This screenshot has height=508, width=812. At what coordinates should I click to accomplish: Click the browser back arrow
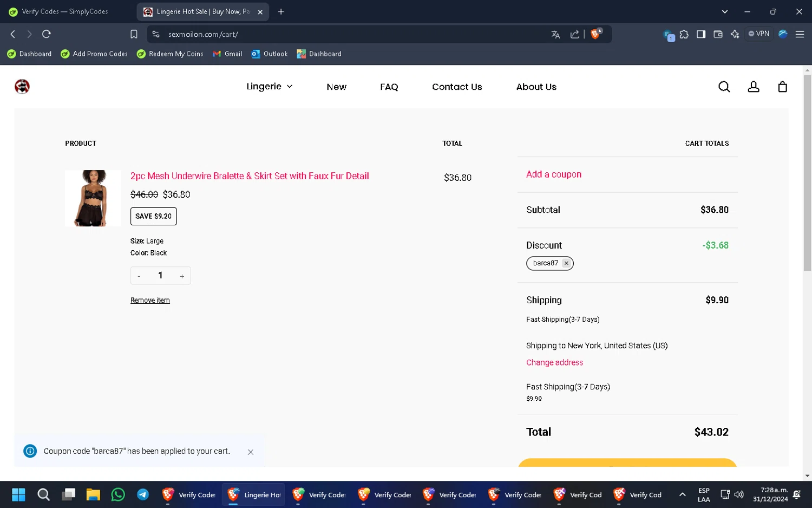(x=13, y=34)
